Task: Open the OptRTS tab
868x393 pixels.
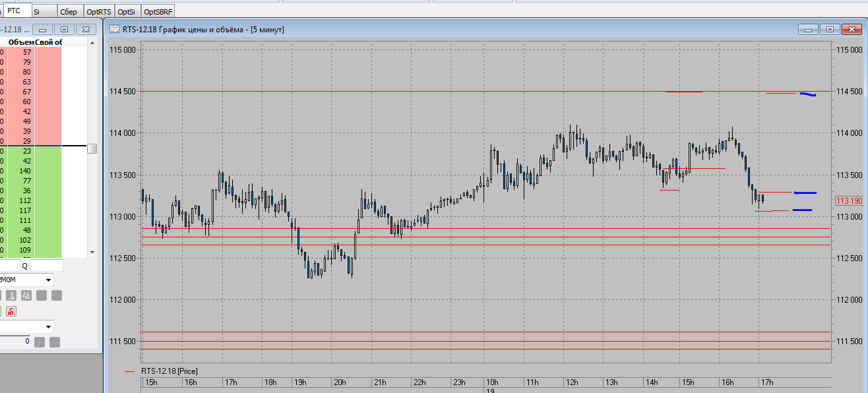Action: pyautogui.click(x=99, y=12)
